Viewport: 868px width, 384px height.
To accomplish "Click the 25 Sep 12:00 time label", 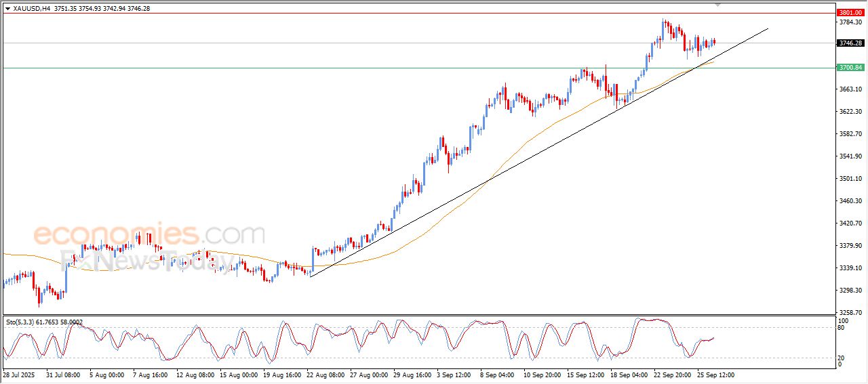I will 716,375.
